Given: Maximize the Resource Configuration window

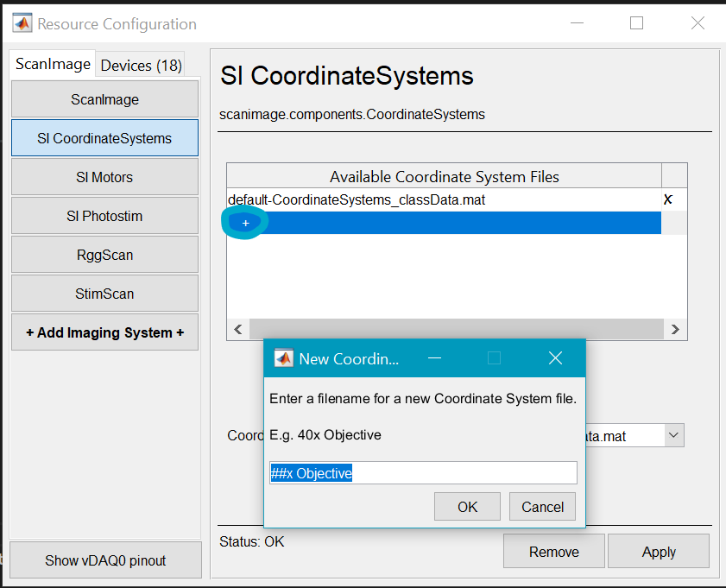Looking at the screenshot, I should coord(636,23).
